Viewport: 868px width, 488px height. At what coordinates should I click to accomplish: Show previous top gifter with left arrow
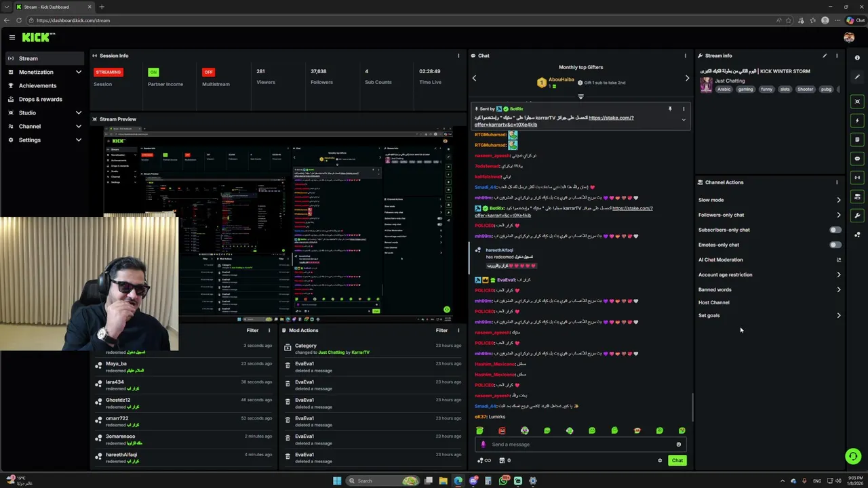[x=474, y=78]
